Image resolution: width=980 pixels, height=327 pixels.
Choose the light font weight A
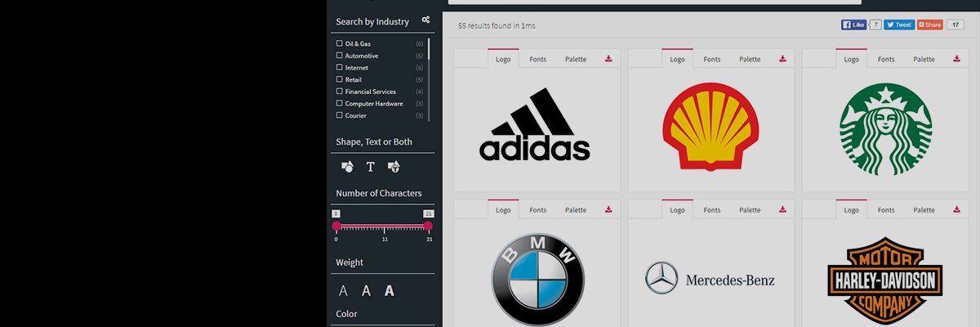pyautogui.click(x=343, y=290)
